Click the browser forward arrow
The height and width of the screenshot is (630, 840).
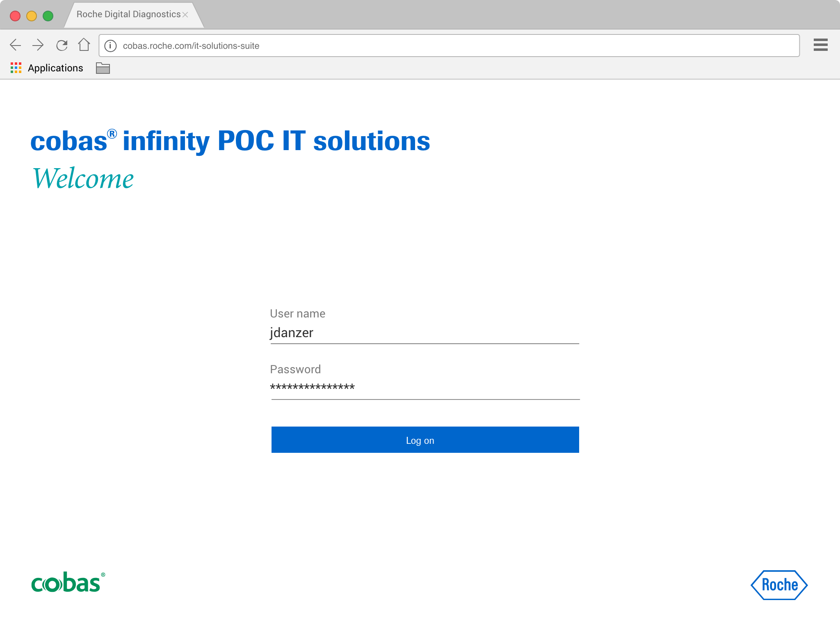tap(38, 45)
